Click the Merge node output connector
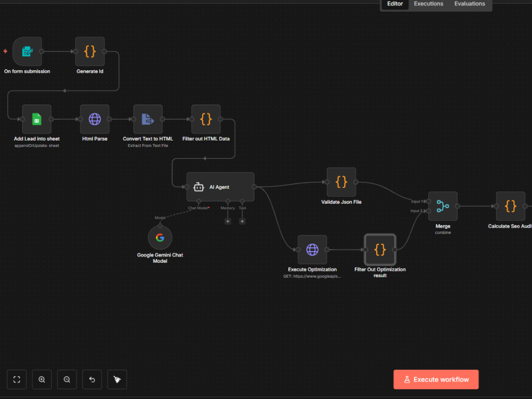 pyautogui.click(x=458, y=206)
